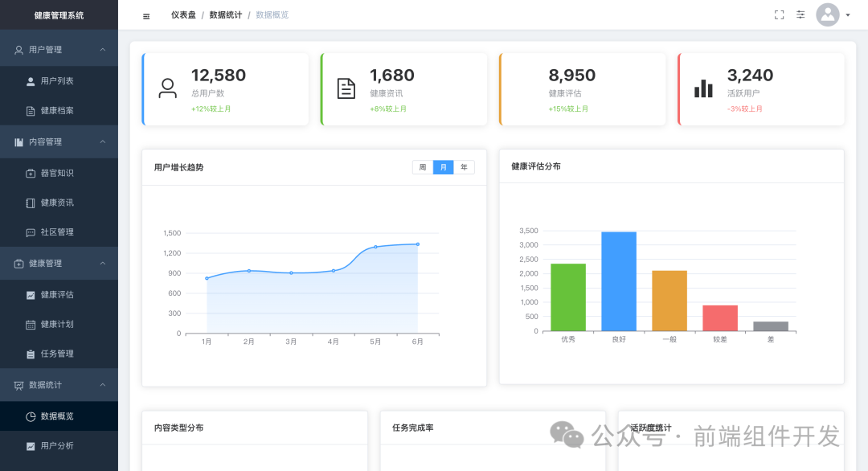Click the 健康档案 sidebar icon
Image resolution: width=868 pixels, height=471 pixels.
pos(29,111)
